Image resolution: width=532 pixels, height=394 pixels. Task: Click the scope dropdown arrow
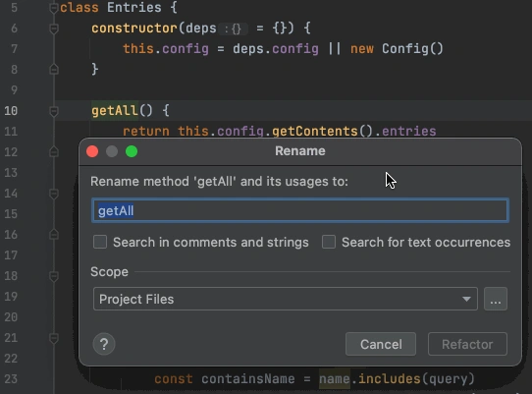click(466, 300)
